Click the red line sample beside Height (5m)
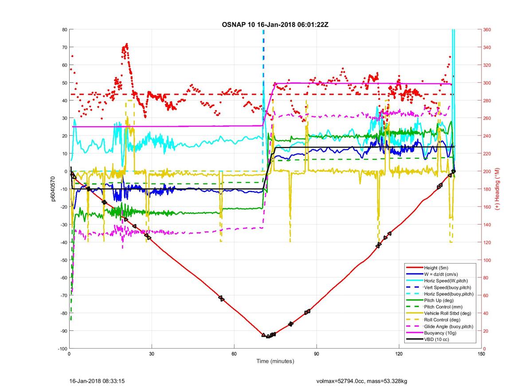This screenshot has height=392, width=532. (x=414, y=268)
